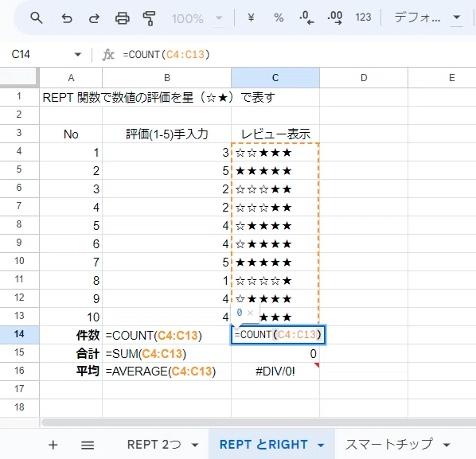
Task: Click the No header cell
Action: pos(71,134)
